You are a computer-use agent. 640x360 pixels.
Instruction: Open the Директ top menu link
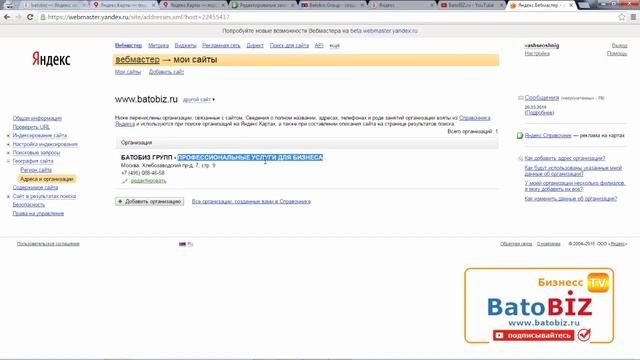click(255, 46)
